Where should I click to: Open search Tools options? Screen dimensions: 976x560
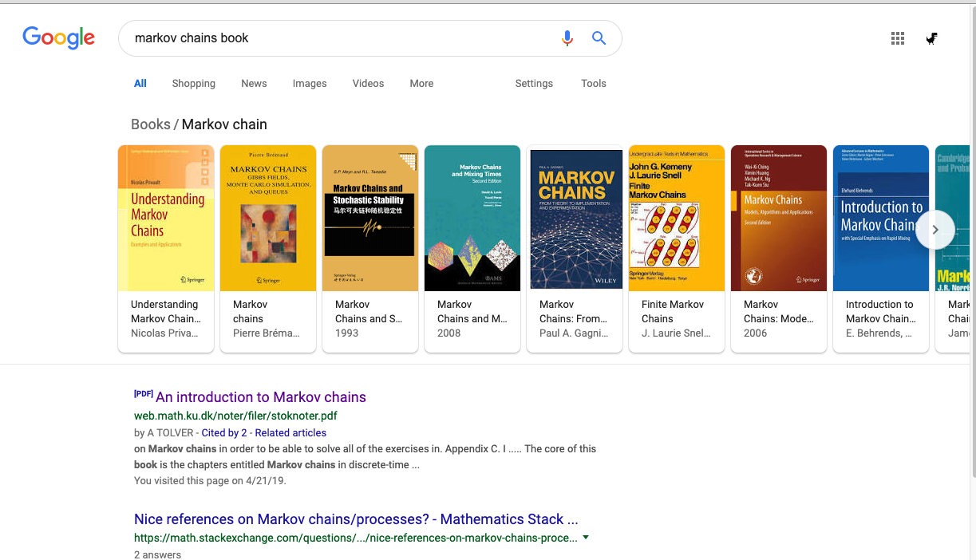click(x=594, y=83)
